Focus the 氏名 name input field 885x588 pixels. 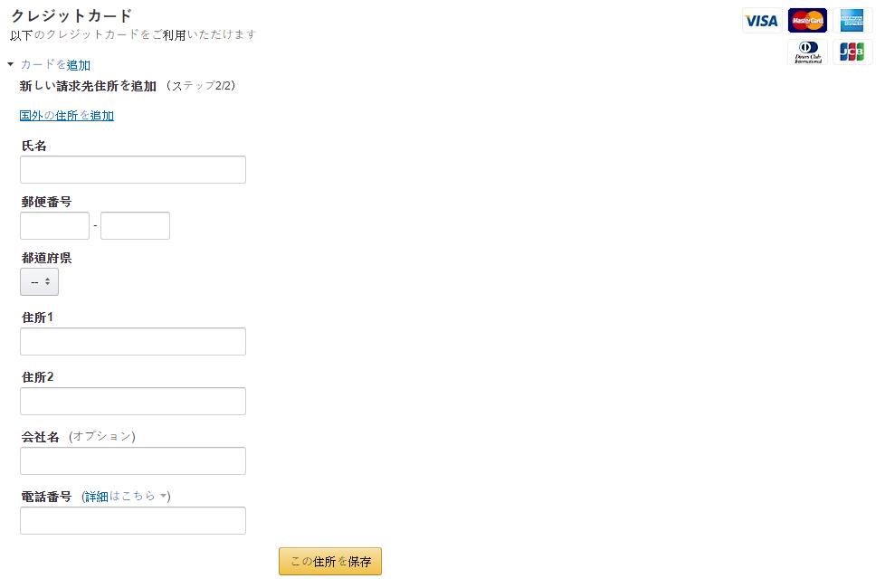[133, 169]
